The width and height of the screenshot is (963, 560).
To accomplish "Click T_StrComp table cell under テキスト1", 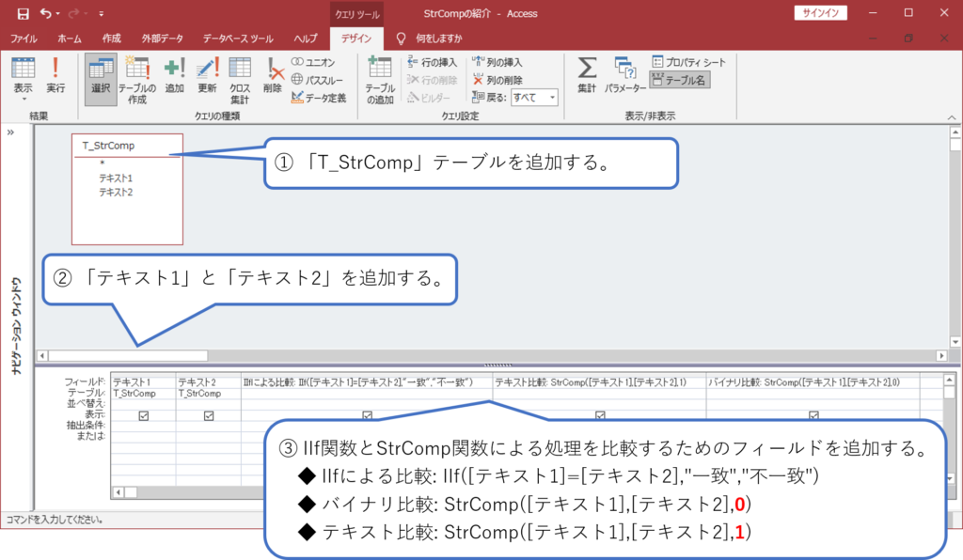I will [x=143, y=393].
